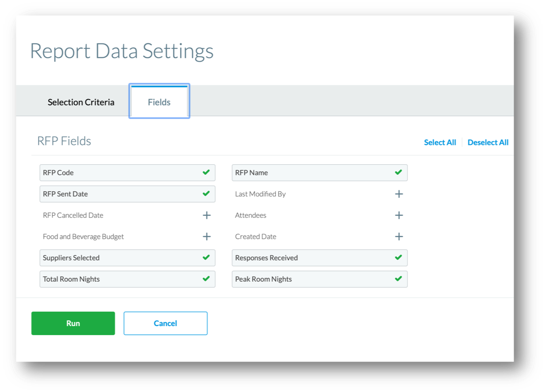This screenshot has width=545, height=392.
Task: Switch to the Selection Criteria tab
Action: [81, 102]
